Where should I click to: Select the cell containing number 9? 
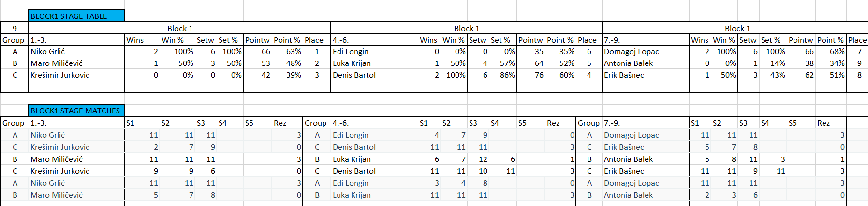click(15, 28)
